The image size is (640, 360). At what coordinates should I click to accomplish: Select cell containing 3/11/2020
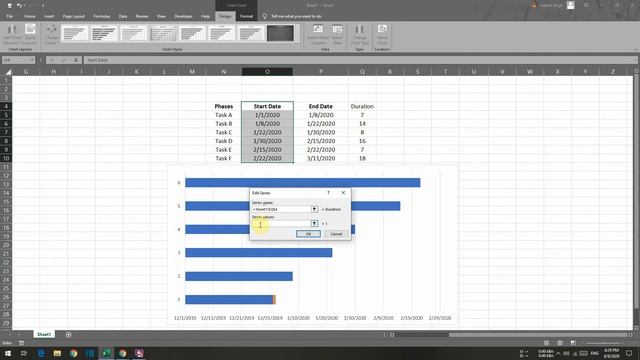(x=321, y=158)
